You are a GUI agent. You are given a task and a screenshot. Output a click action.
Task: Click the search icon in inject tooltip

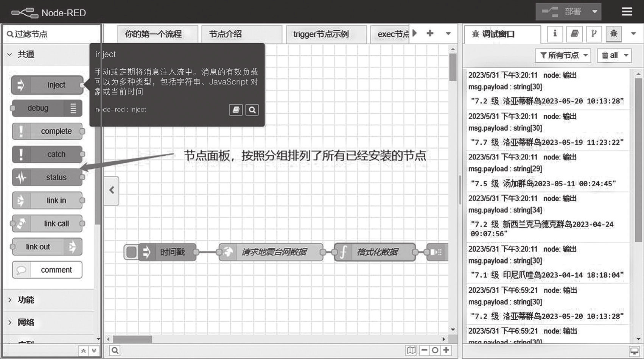tap(252, 110)
